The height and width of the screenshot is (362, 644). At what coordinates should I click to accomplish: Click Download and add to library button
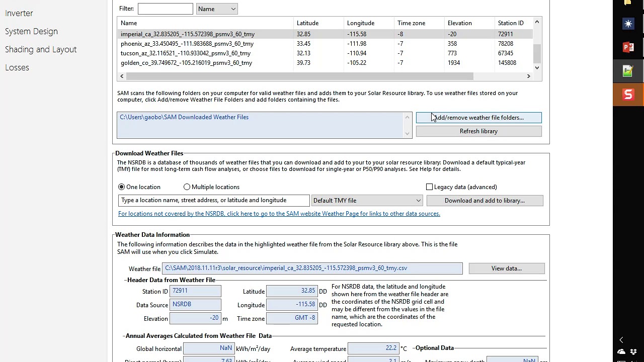(x=485, y=201)
